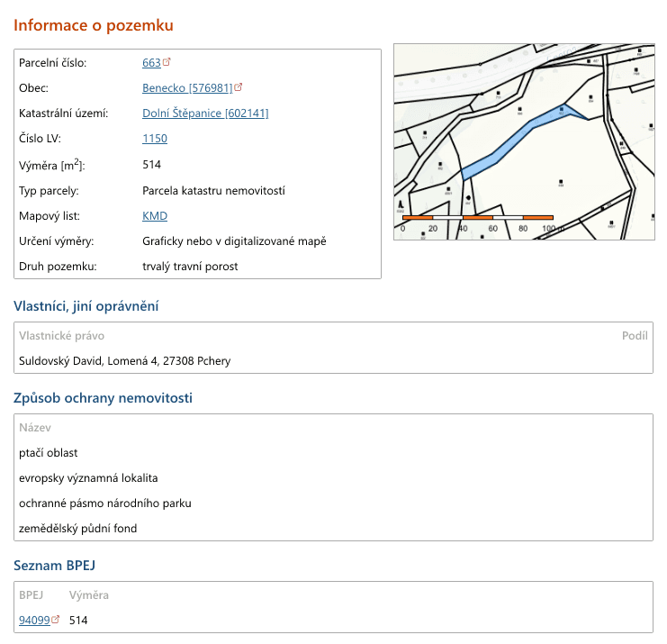Click the external icon beside BPEJ 94099

tap(56, 620)
